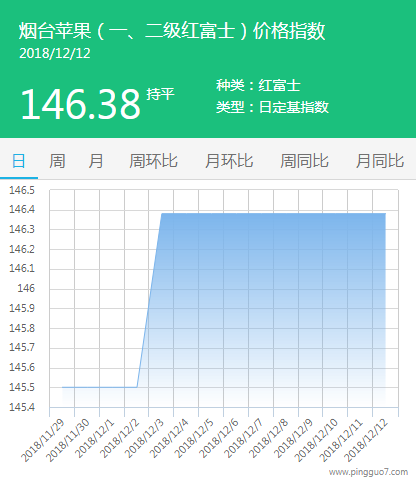The image size is (416, 483).
Task: Select the 日 daily tab
Action: click(x=19, y=161)
